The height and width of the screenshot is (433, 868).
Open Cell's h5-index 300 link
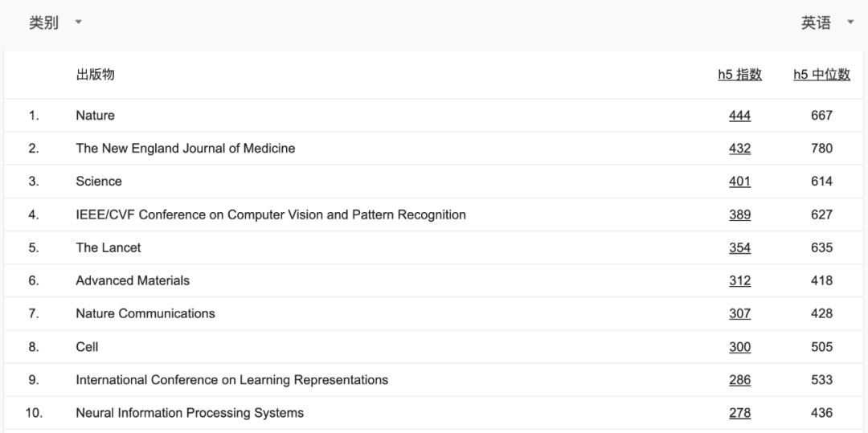[x=739, y=347]
